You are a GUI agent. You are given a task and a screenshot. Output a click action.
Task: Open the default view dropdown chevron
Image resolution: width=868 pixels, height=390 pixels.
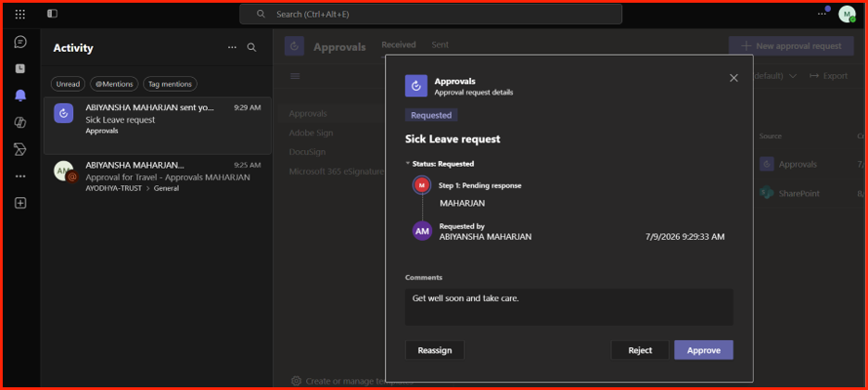click(x=793, y=76)
